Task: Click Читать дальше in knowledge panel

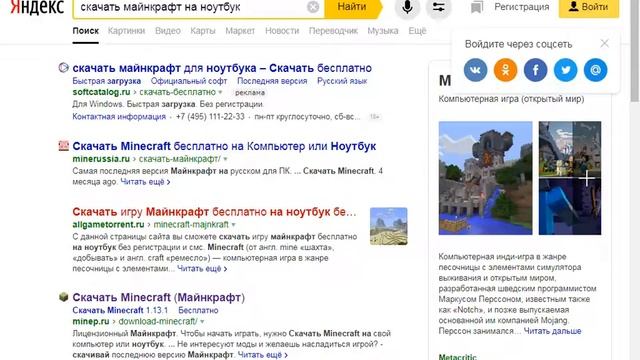Action: click(x=552, y=331)
